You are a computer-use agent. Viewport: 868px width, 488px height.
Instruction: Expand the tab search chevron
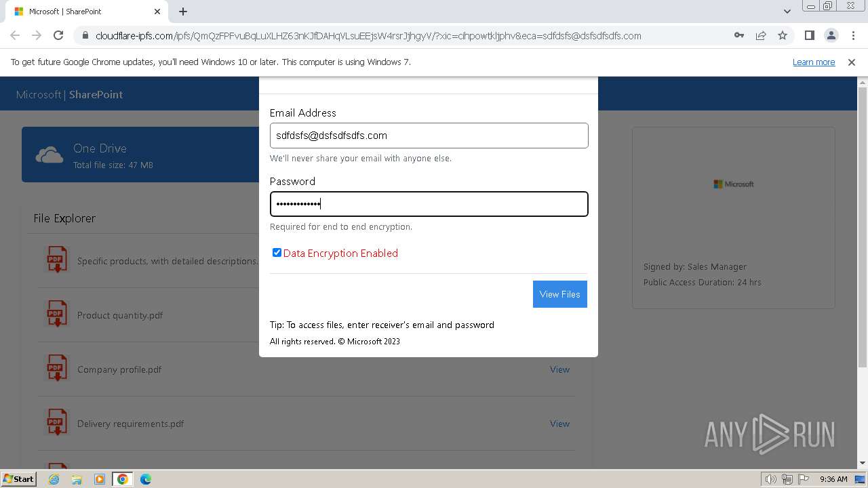(x=787, y=12)
